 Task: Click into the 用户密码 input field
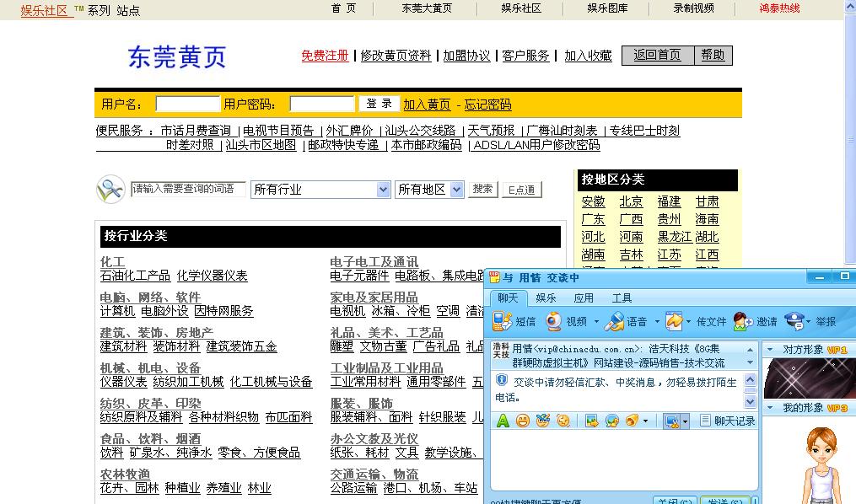322,104
